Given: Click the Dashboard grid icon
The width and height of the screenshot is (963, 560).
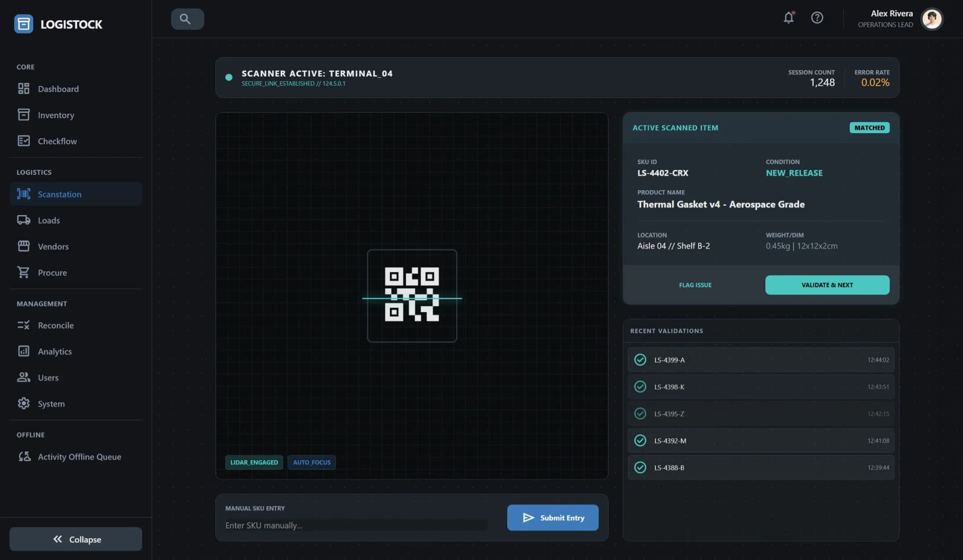Looking at the screenshot, I should (24, 89).
